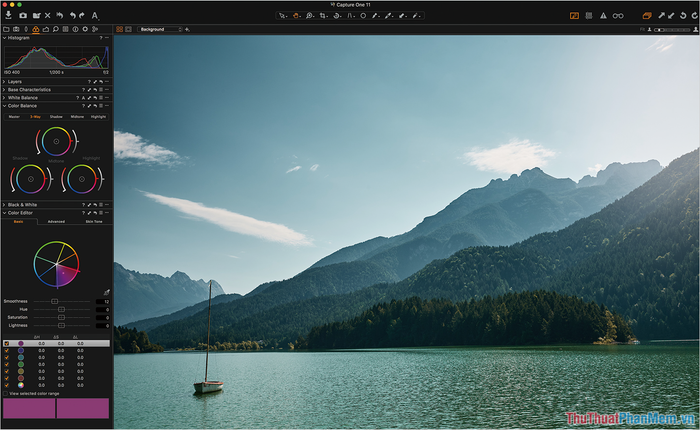Open the Background layer dropdown
This screenshot has width=700, height=430.
click(x=158, y=30)
